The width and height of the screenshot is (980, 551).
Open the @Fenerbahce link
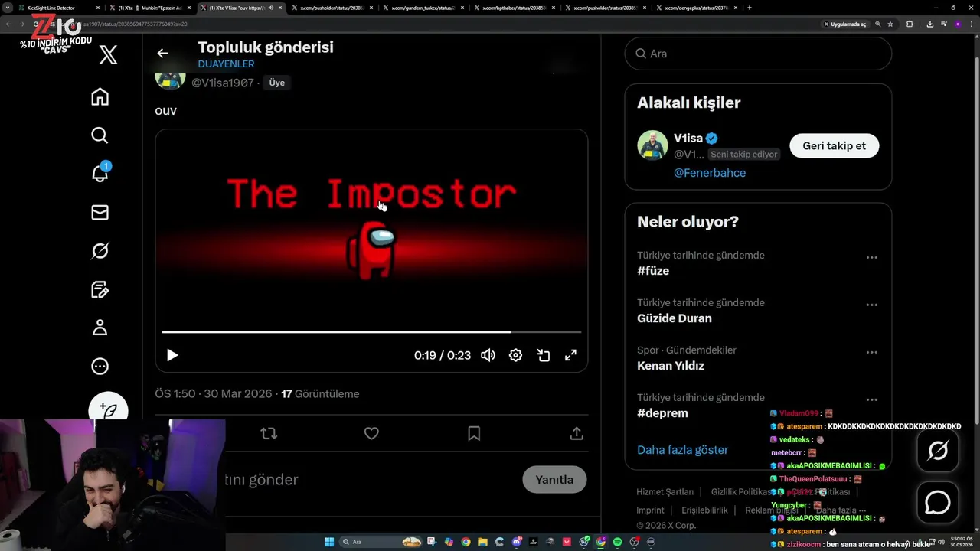tap(710, 173)
